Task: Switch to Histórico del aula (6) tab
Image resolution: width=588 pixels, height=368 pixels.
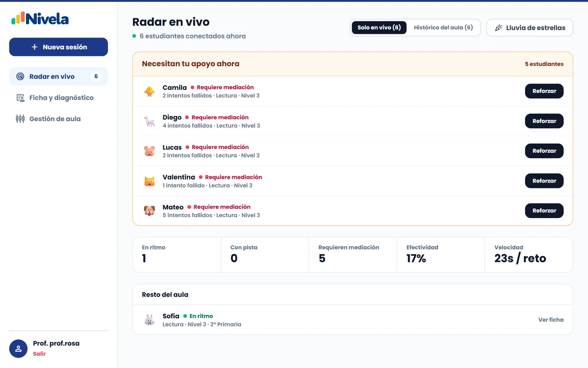Action: (x=443, y=28)
